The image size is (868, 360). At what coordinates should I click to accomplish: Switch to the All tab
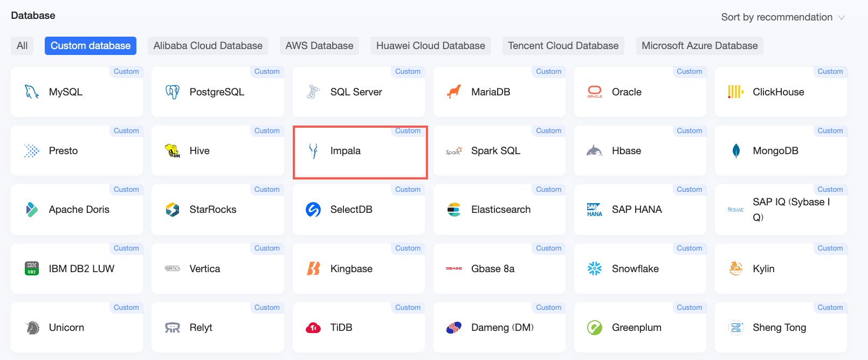(22, 46)
